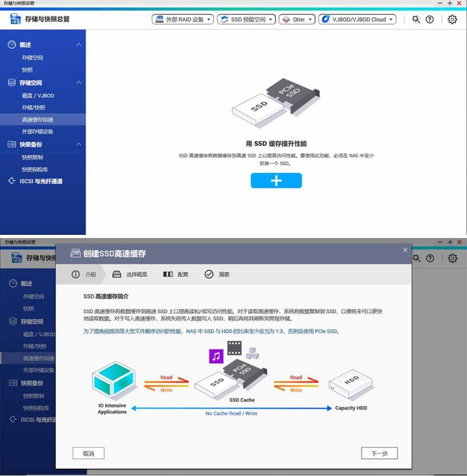This screenshot has height=476, width=467.
Task: Click the magnifier diagnostics icon near settings
Action: (415, 19)
